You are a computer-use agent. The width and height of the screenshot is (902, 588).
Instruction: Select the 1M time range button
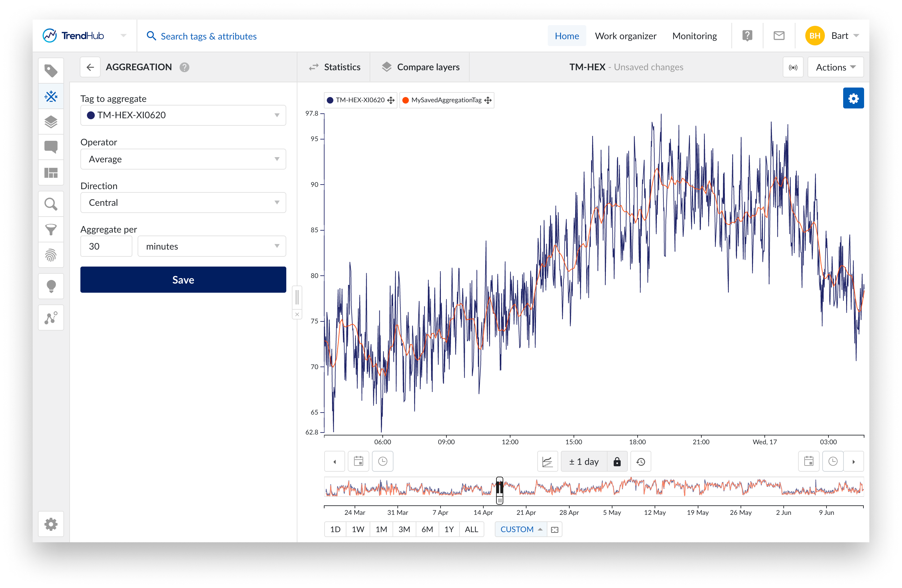(381, 529)
